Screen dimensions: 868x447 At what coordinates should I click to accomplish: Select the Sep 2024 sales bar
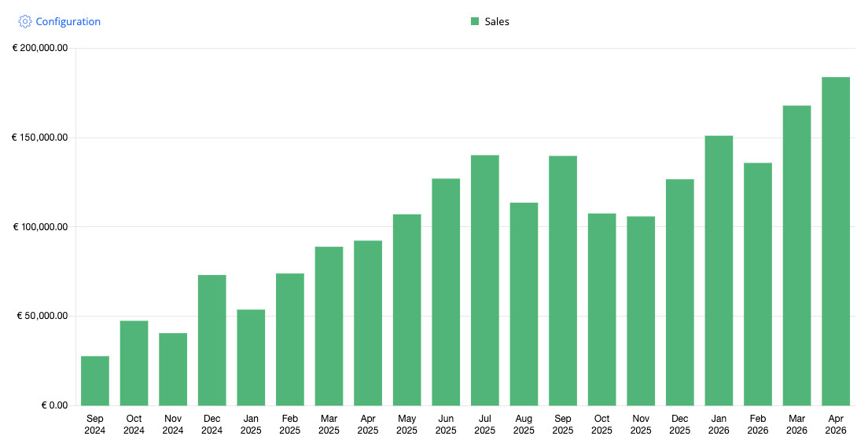[95, 380]
